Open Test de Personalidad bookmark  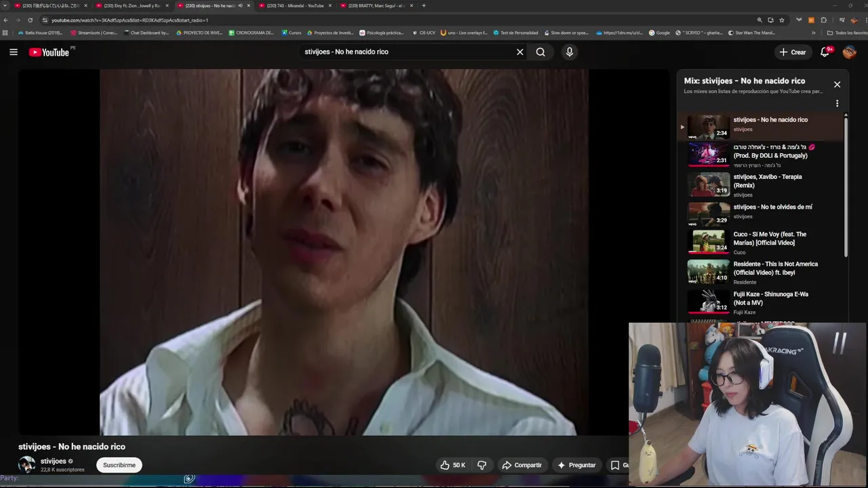[x=515, y=33]
